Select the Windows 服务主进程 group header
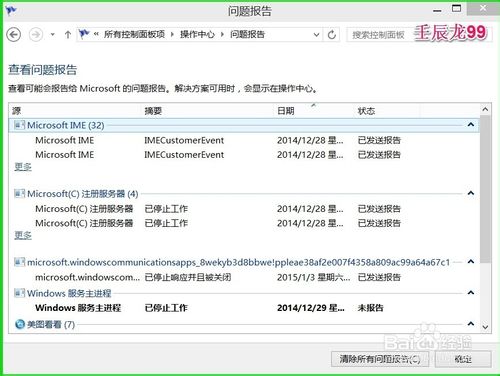Image resolution: width=500 pixels, height=376 pixels. pyautogui.click(x=244, y=293)
